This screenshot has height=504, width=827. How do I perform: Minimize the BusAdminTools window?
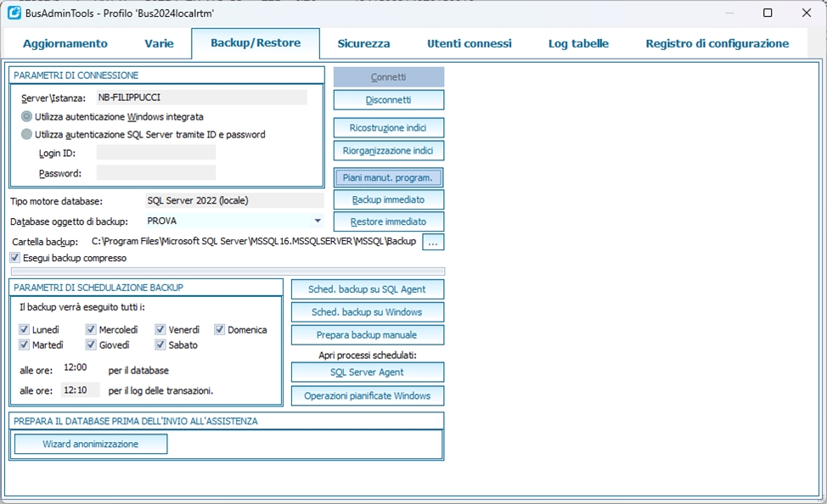[729, 13]
